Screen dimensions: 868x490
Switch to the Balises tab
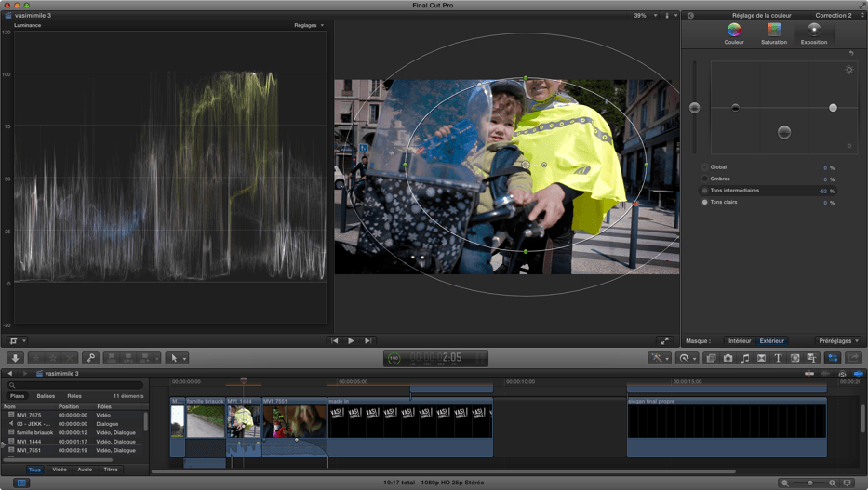tap(46, 396)
